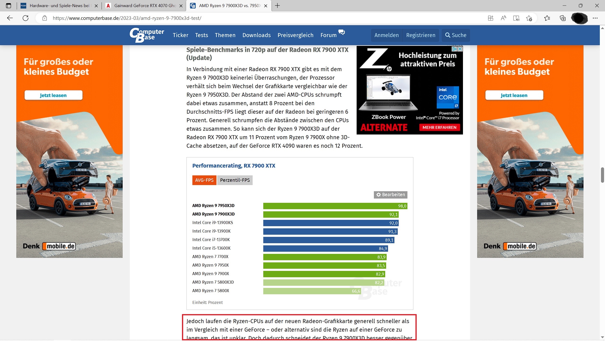Click the Spiele-Benchmarks in 720p heading
The image size is (605, 364).
(x=267, y=54)
